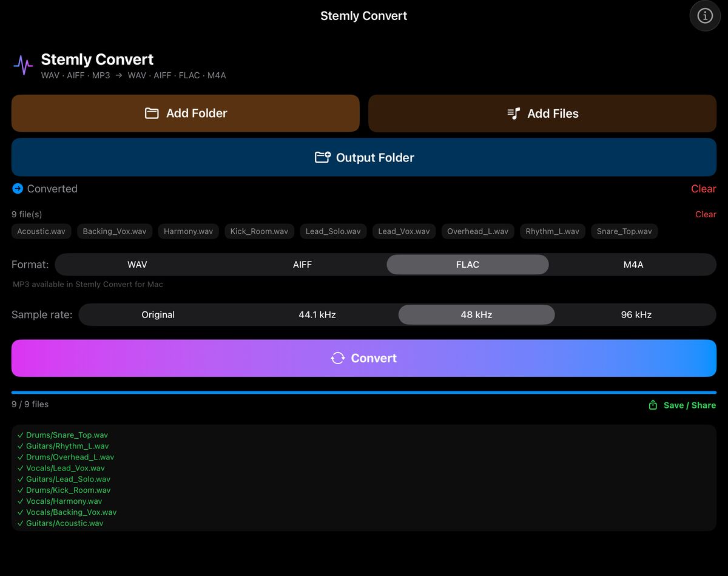Click the supported formats subtitle line
Screen dimensions: 728x576
tap(133, 75)
